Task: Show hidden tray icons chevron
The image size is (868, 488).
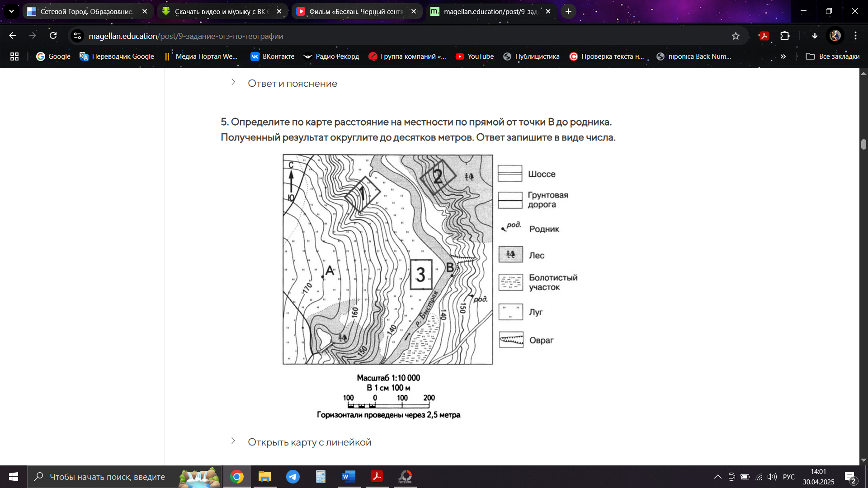Action: click(x=717, y=477)
